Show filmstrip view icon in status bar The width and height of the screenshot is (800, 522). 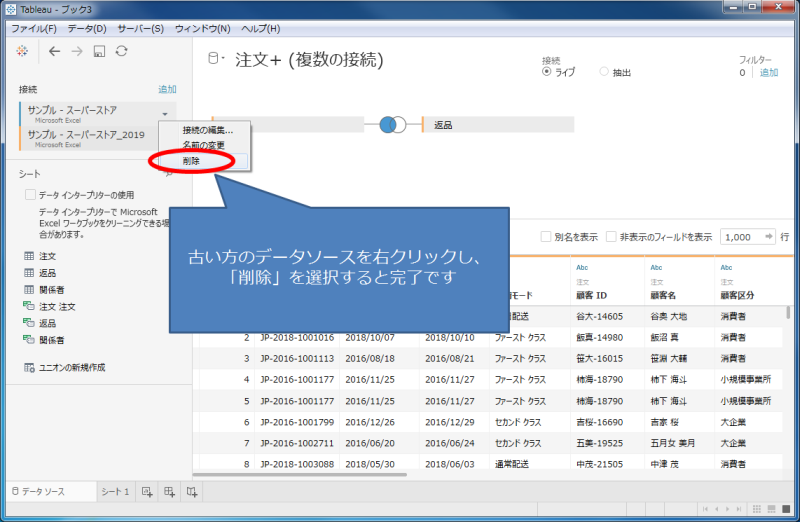pos(771,509)
